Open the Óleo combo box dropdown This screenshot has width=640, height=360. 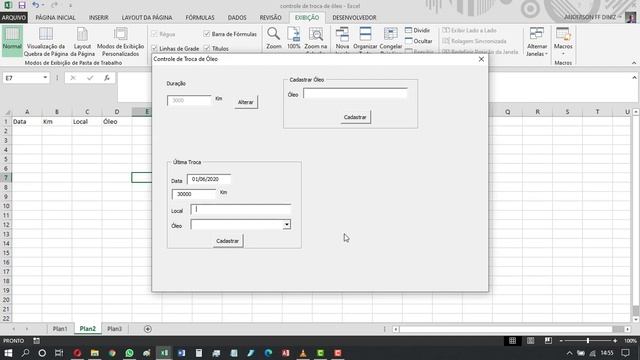[x=287, y=224]
